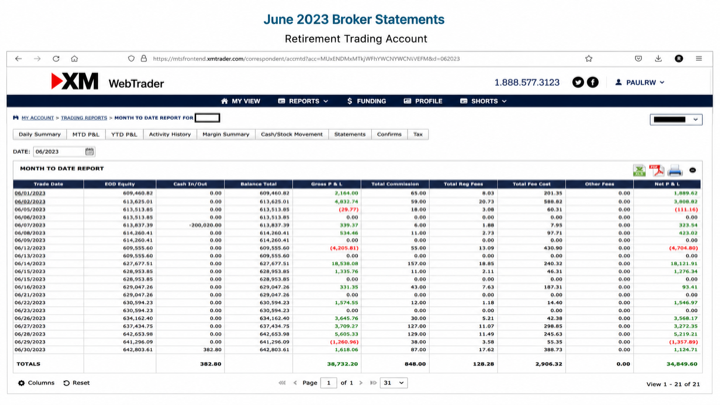Export report to PDF icon
The height and width of the screenshot is (405, 720).
pyautogui.click(x=657, y=170)
